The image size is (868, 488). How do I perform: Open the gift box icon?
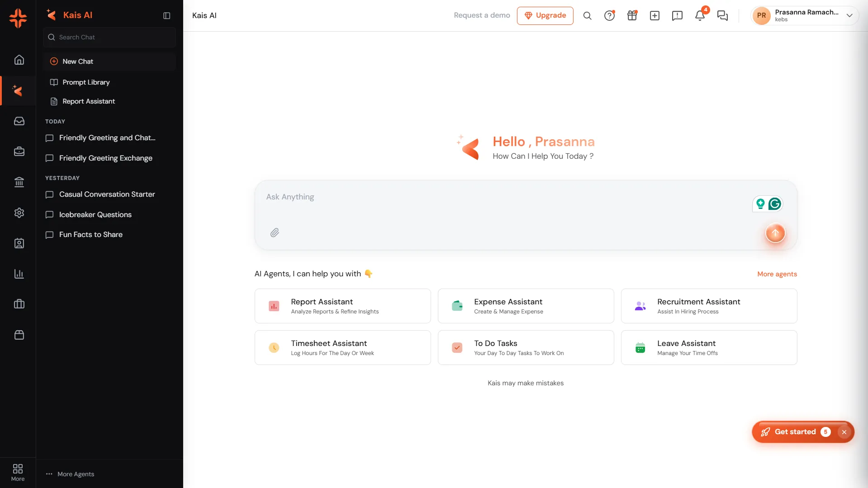click(x=632, y=15)
